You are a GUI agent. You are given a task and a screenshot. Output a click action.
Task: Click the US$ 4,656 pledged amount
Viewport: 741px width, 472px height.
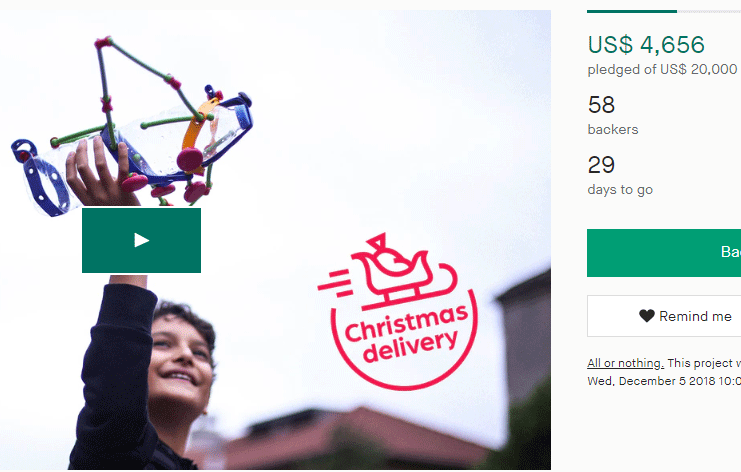tap(646, 45)
